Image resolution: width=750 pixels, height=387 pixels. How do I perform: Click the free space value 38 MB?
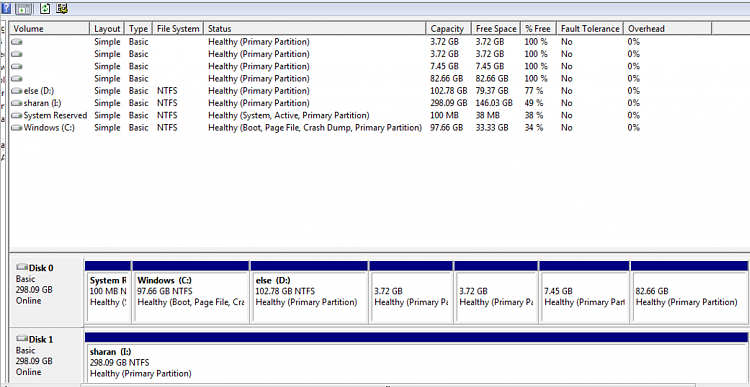tap(488, 116)
